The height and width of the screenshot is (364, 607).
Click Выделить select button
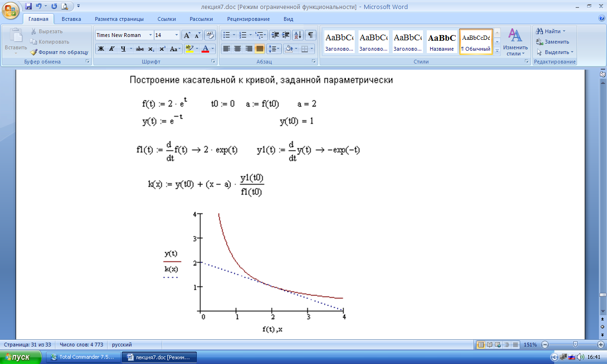(x=555, y=52)
